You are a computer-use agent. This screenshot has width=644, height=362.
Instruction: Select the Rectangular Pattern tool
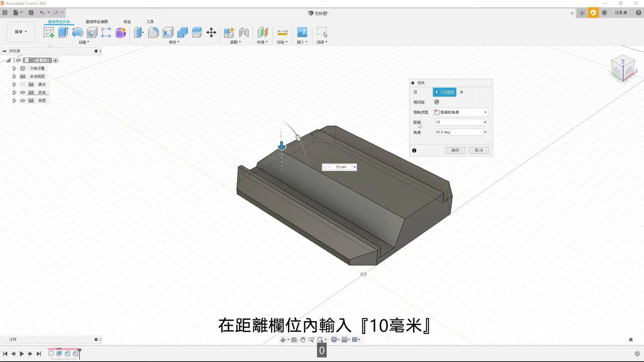click(x=106, y=33)
